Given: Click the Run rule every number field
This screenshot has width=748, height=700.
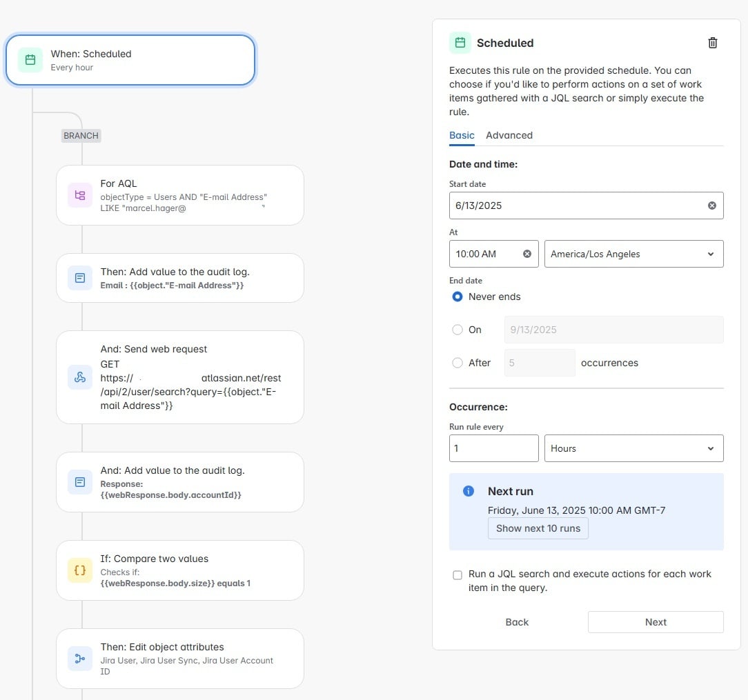Looking at the screenshot, I should click(494, 448).
